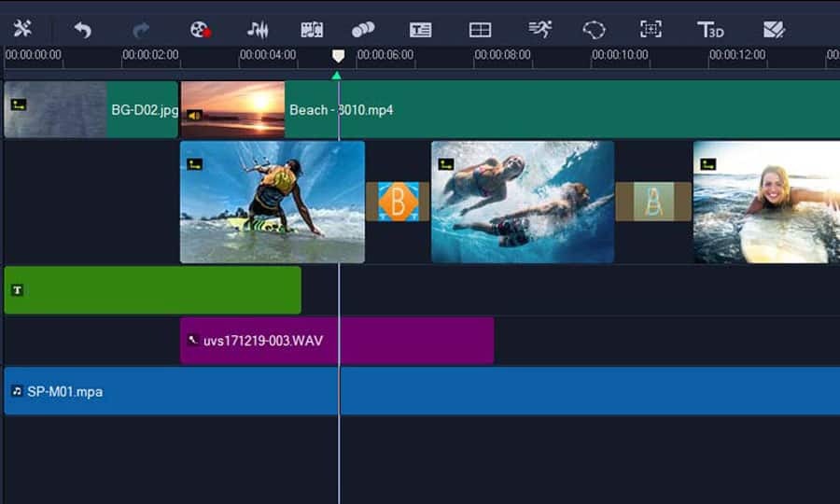The image size is (840, 504).
Task: Select the underwater swimmers overlay clip
Action: (523, 202)
